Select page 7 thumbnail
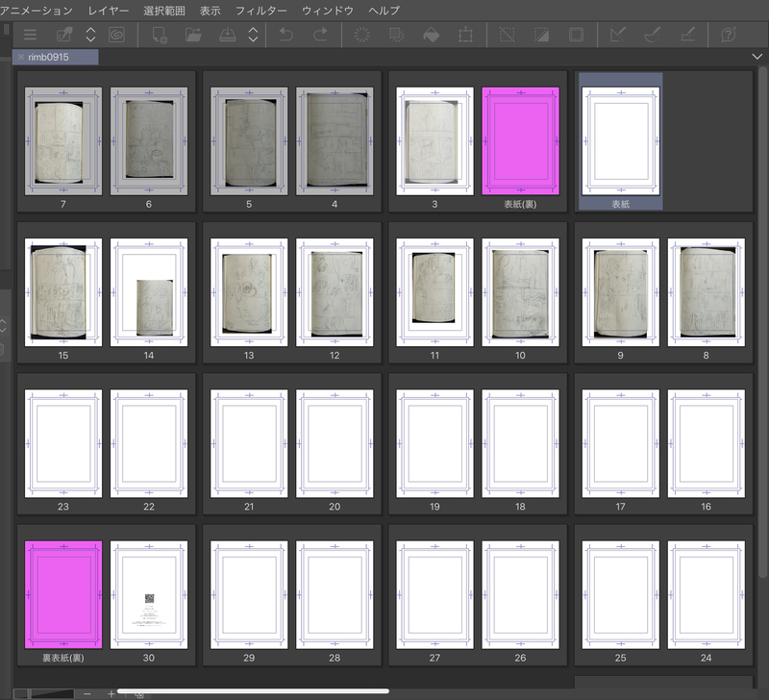The height and width of the screenshot is (700, 769). point(63,141)
